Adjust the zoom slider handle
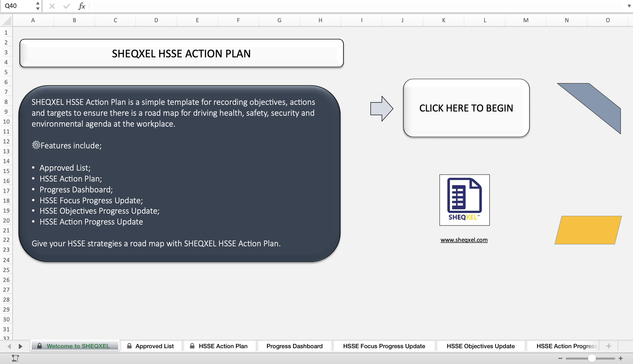The image size is (633, 364). point(592,358)
